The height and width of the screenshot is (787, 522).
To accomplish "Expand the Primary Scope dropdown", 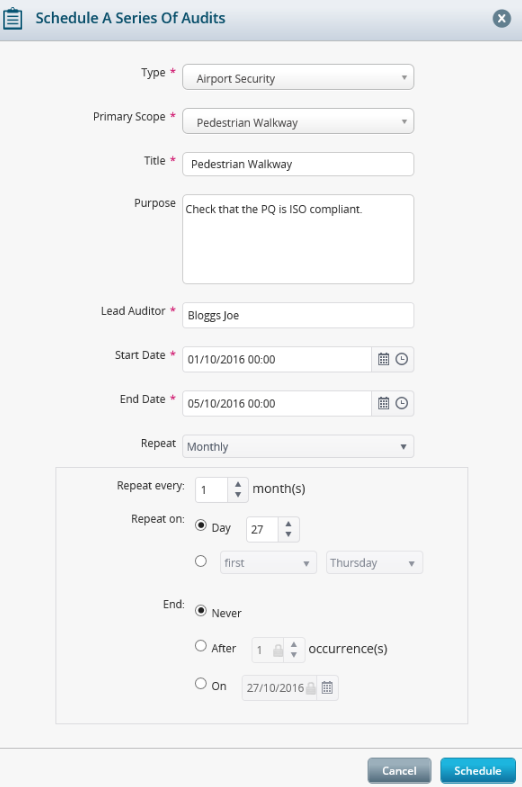I will click(x=298, y=121).
